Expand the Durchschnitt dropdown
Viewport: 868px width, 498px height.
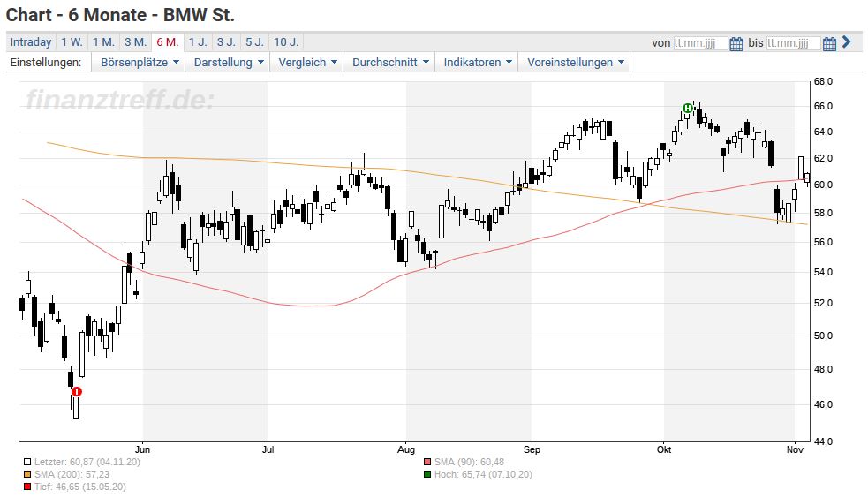[x=389, y=63]
